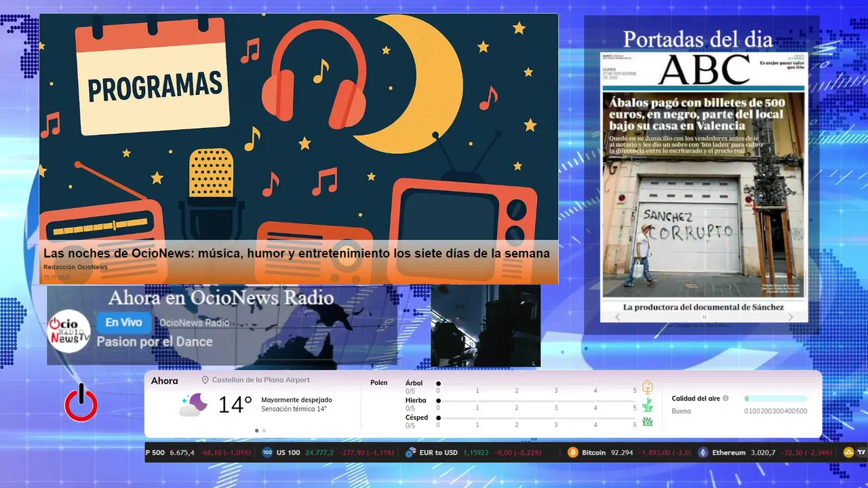Go to previous cover with left arrow
This screenshot has width=868, height=488.
point(617,317)
